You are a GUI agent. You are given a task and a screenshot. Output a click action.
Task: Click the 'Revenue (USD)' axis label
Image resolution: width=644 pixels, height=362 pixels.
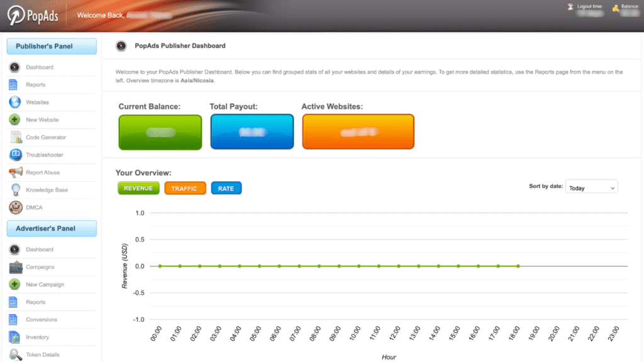click(x=125, y=266)
